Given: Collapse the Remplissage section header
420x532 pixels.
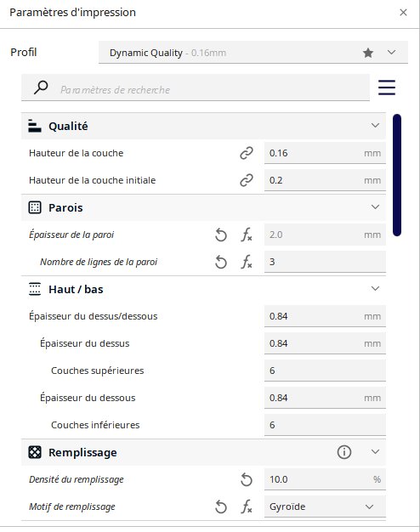Looking at the screenshot, I should pos(375,452).
